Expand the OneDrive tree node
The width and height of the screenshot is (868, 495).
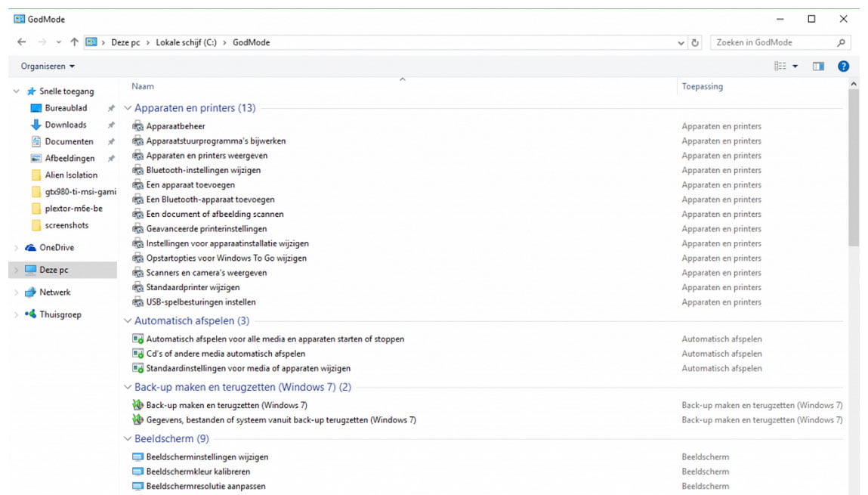click(17, 248)
